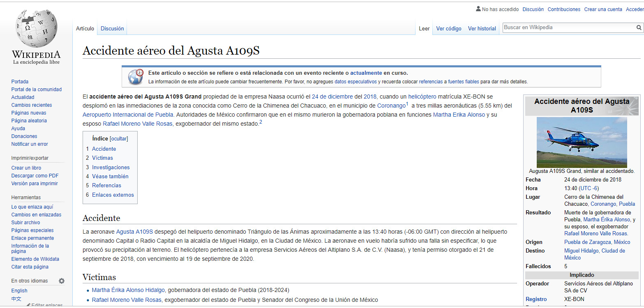Open language settings gear icon

pyautogui.click(x=62, y=281)
